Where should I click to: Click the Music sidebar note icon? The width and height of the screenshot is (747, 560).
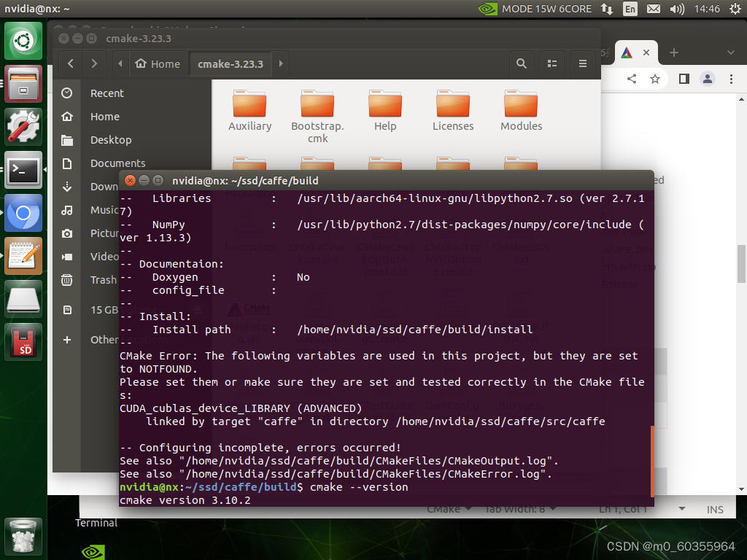point(67,210)
